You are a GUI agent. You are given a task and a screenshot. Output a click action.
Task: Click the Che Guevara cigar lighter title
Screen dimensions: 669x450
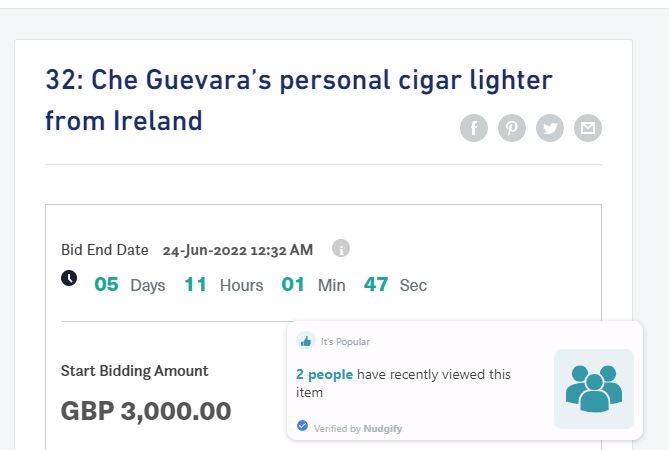[x=299, y=100]
